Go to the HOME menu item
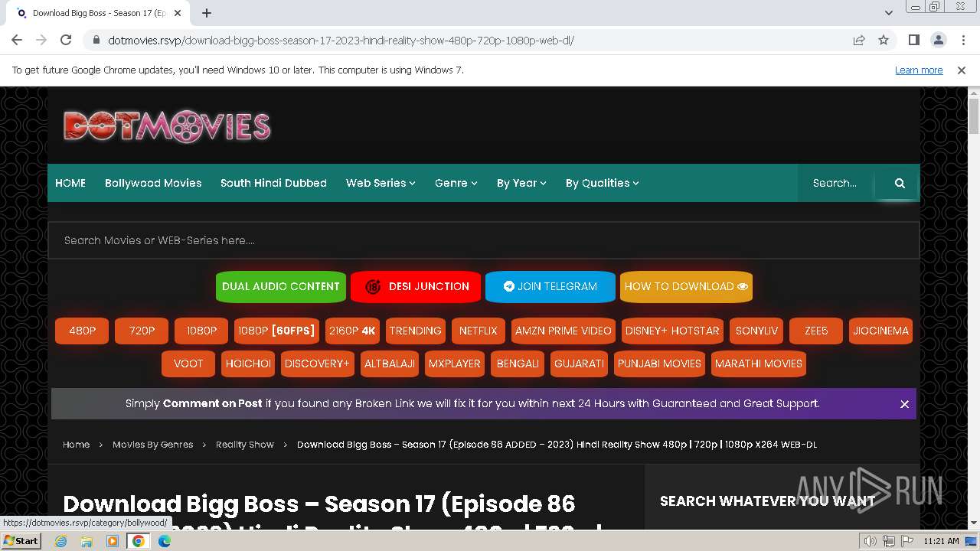The height and width of the screenshot is (551, 980). [x=70, y=183]
